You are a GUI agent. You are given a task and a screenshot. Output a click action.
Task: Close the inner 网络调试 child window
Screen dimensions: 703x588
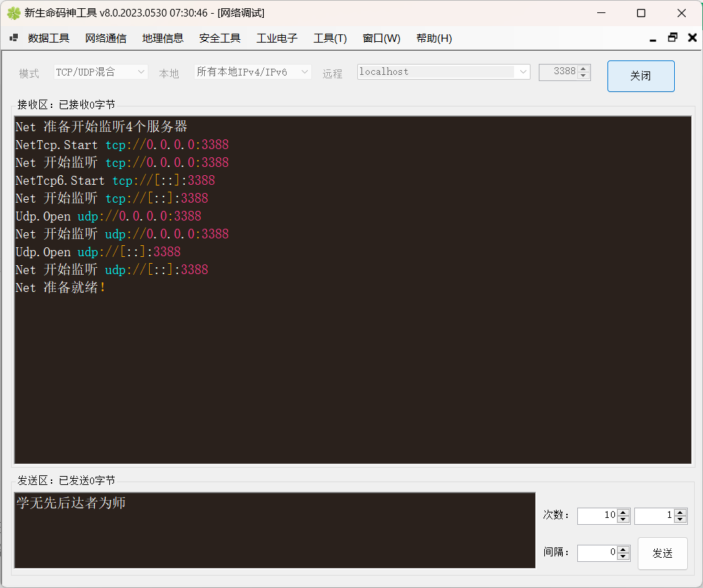point(692,38)
